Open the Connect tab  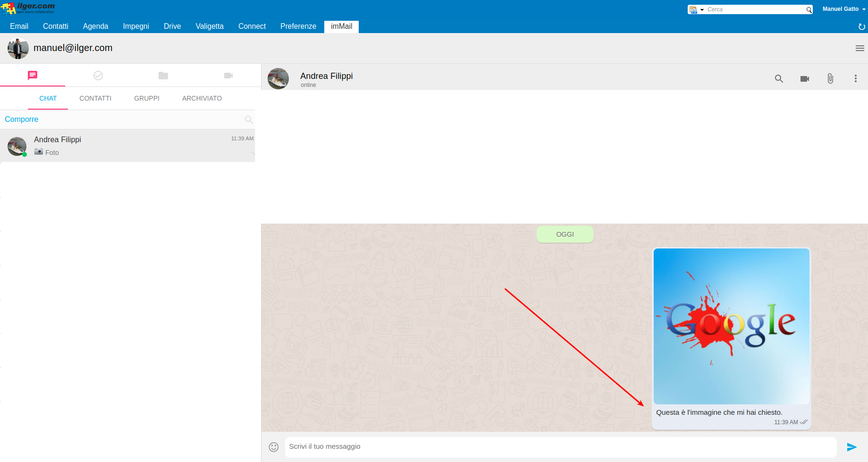pyautogui.click(x=252, y=26)
